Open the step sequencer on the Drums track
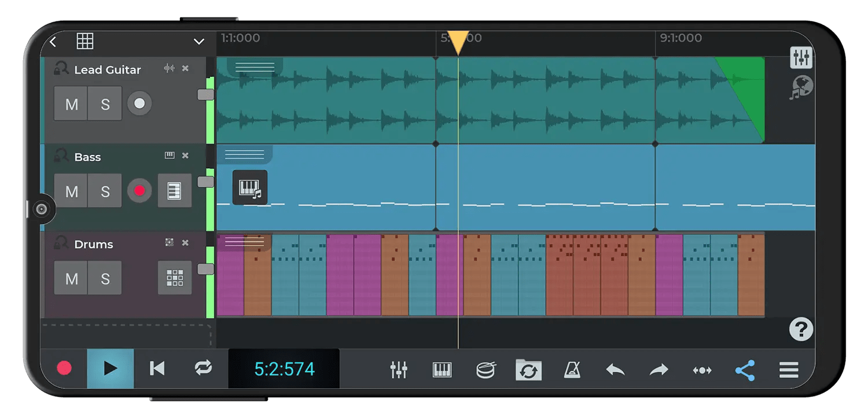 point(175,279)
